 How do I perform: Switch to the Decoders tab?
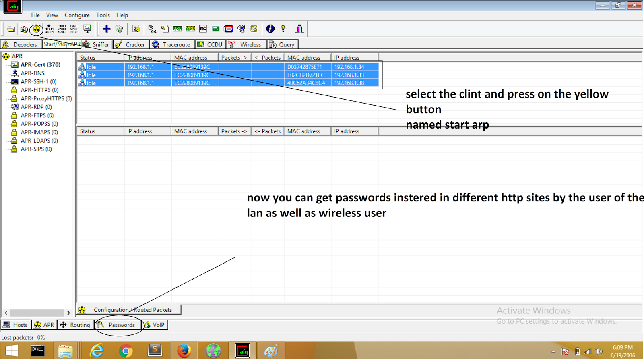[21, 44]
